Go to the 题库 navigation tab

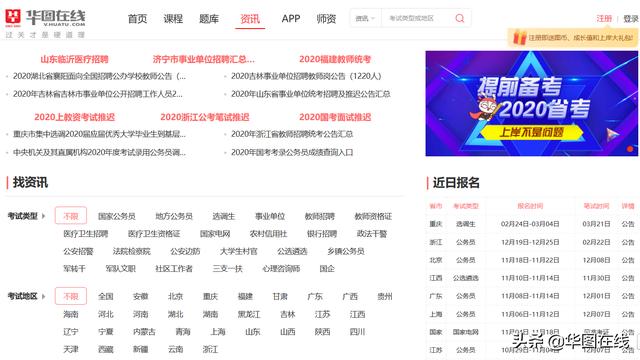[x=209, y=19]
